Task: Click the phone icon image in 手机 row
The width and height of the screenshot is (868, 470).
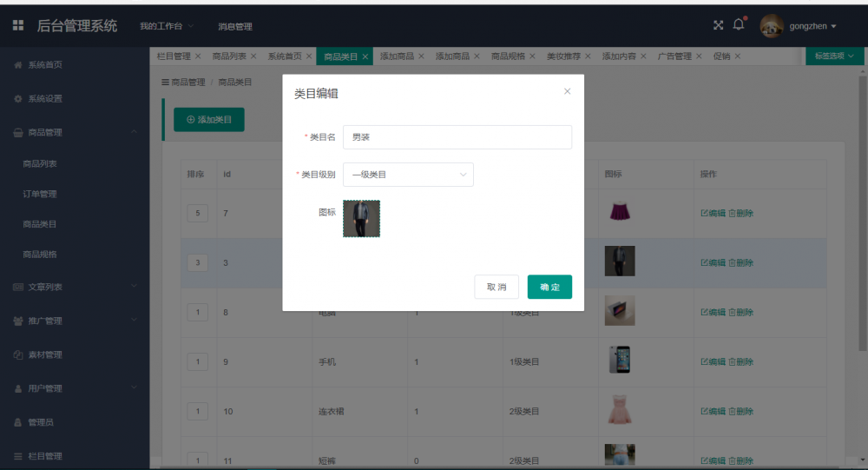Action: (x=620, y=360)
